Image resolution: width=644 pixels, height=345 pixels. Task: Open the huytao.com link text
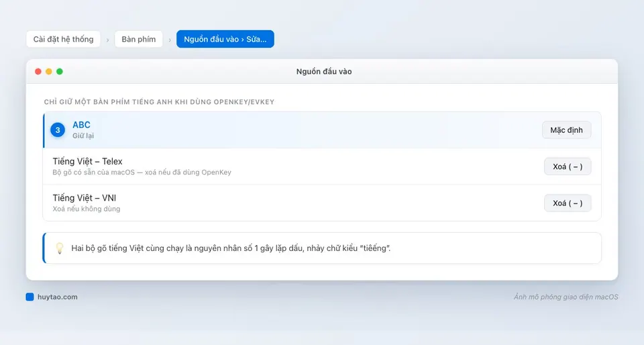pos(58,297)
